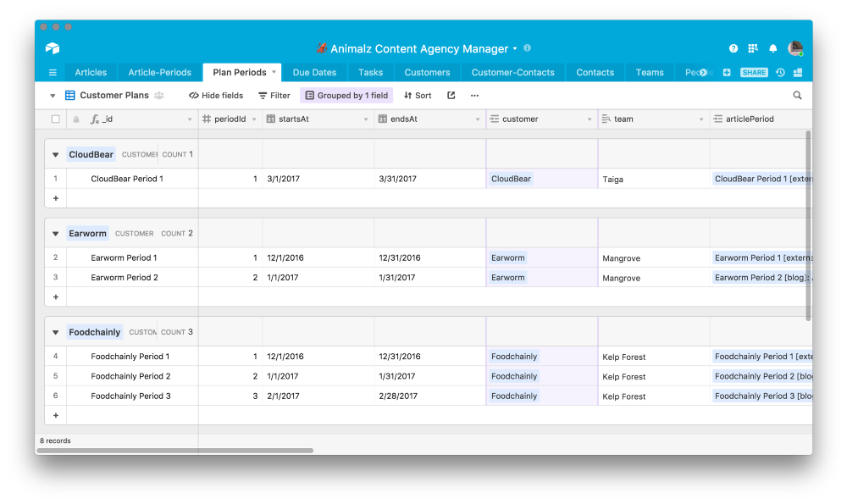The width and height of the screenshot is (847, 504).
Task: Open the _id field dropdown menu
Action: (190, 119)
